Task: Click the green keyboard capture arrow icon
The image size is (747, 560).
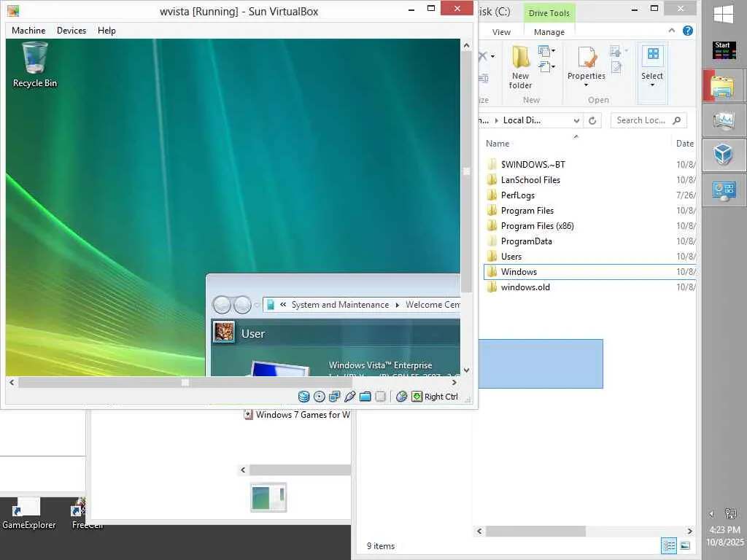Action: click(x=417, y=396)
